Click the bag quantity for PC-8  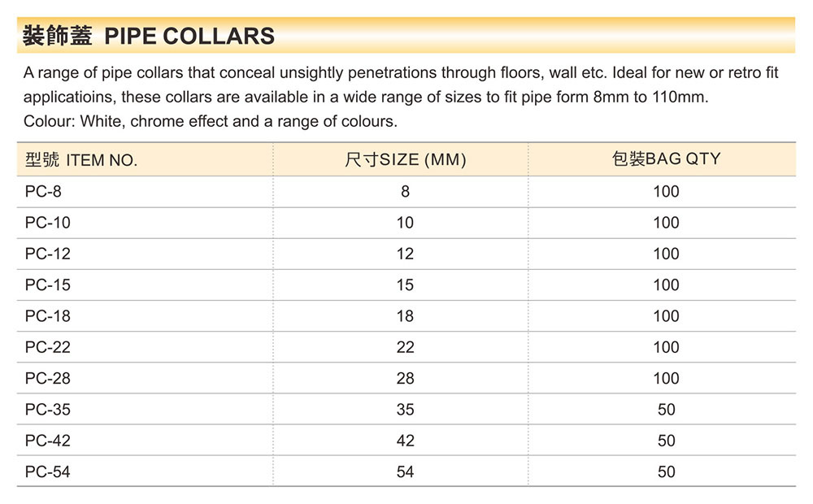(666, 192)
